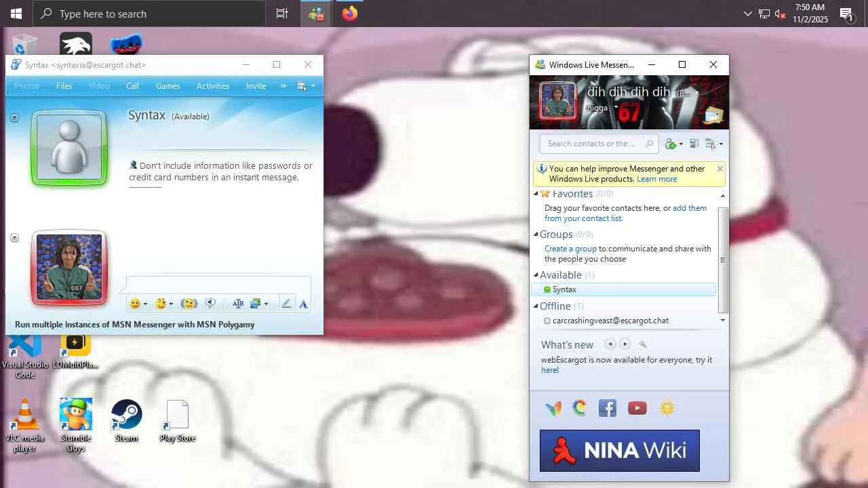
Task: Open the mail inbox icon in Messenger
Action: (x=713, y=115)
